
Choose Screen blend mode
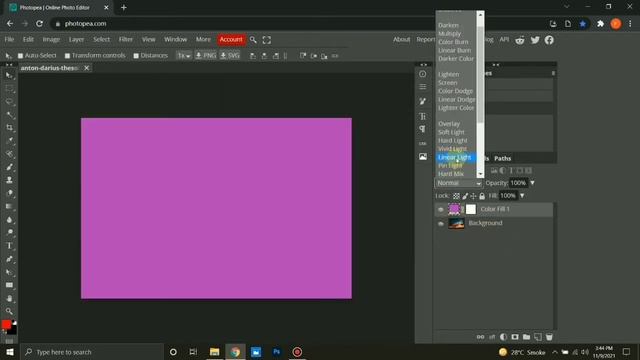pyautogui.click(x=448, y=82)
